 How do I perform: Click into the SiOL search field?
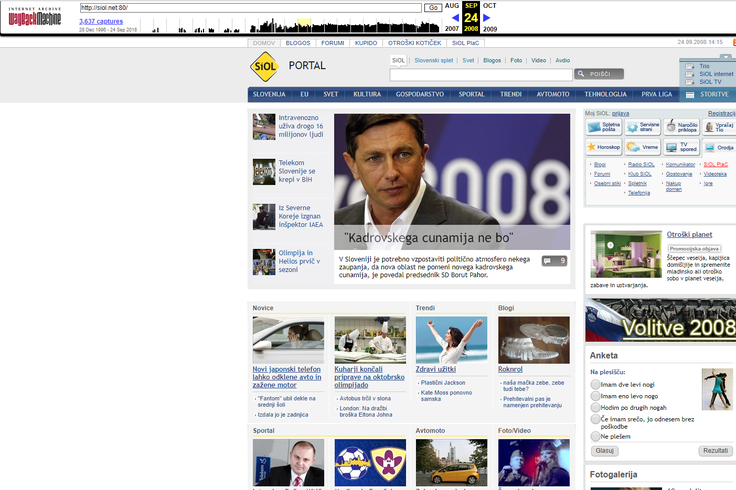[x=481, y=74]
